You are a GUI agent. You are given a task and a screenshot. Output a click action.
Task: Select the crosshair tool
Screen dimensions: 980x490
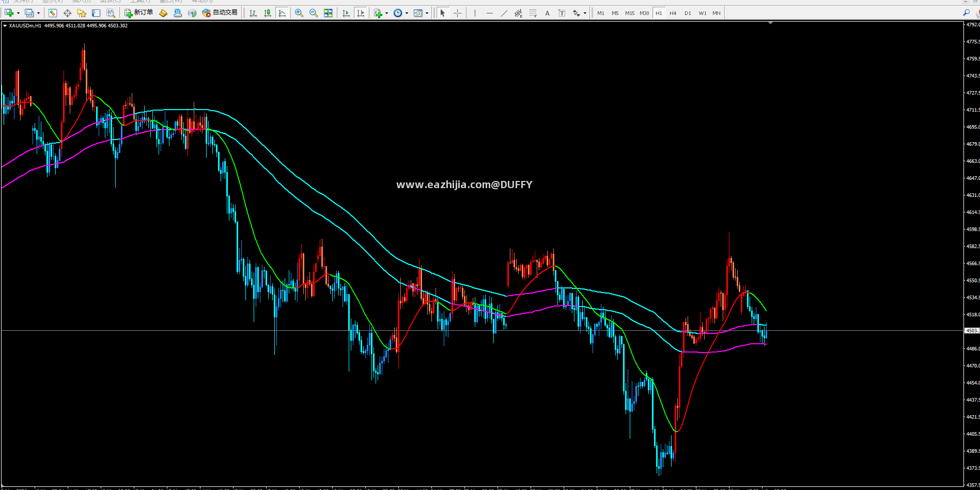[x=457, y=13]
